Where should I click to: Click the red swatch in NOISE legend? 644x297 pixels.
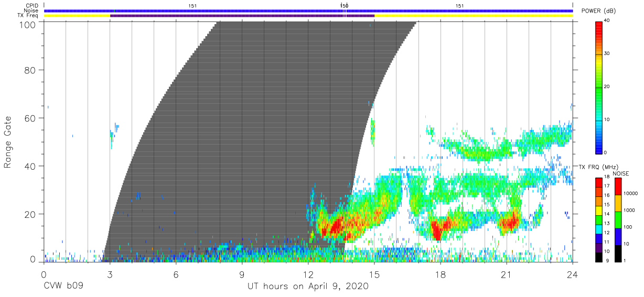point(618,186)
